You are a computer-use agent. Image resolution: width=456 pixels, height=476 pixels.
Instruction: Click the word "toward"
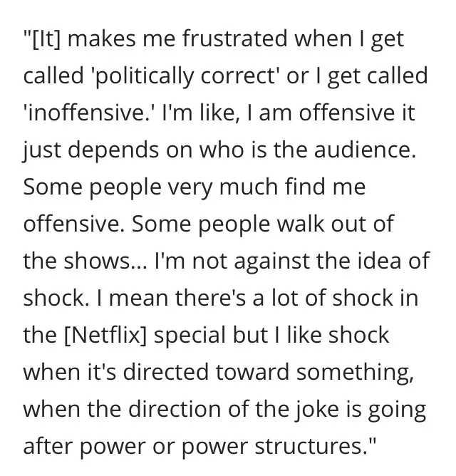[x=252, y=372]
